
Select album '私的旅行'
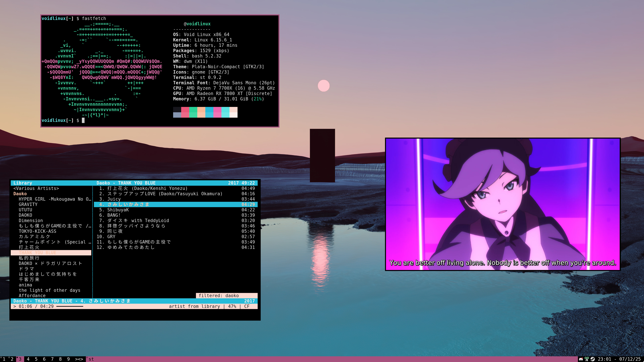29,258
